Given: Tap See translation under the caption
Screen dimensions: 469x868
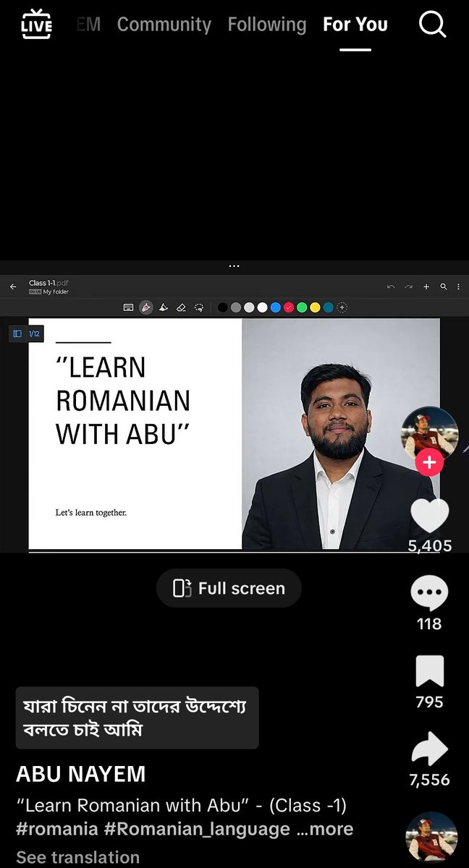Looking at the screenshot, I should (77, 857).
